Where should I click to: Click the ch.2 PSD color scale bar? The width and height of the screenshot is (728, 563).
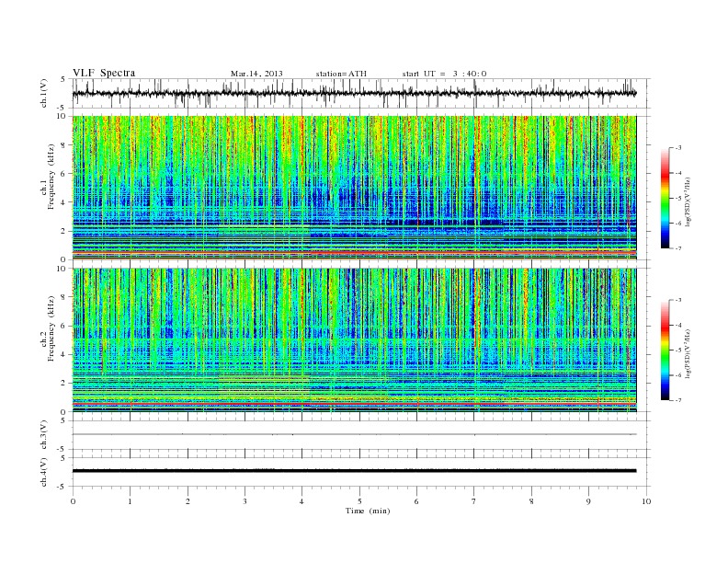click(x=665, y=350)
